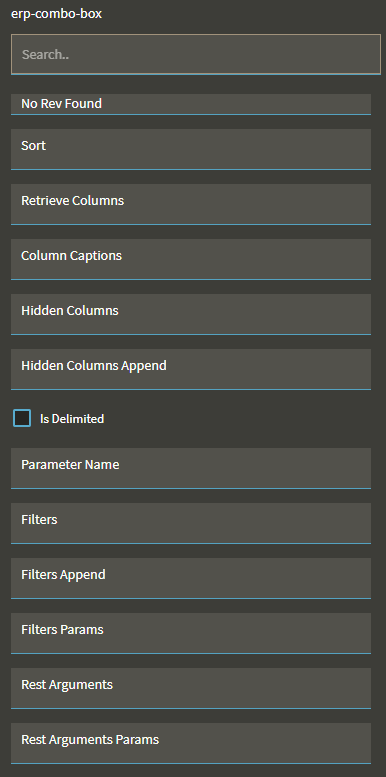The height and width of the screenshot is (777, 386).
Task: Focus the Hidden Columns field
Action: (191, 315)
